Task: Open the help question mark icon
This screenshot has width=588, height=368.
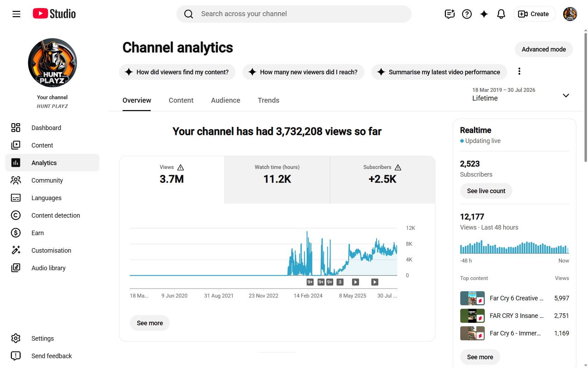Action: [467, 14]
